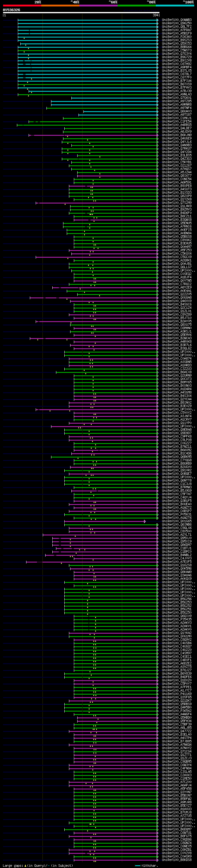The width and height of the screenshot is (197, 868).
Task: Click the Large gaps legend text
Action: pos(38,865)
